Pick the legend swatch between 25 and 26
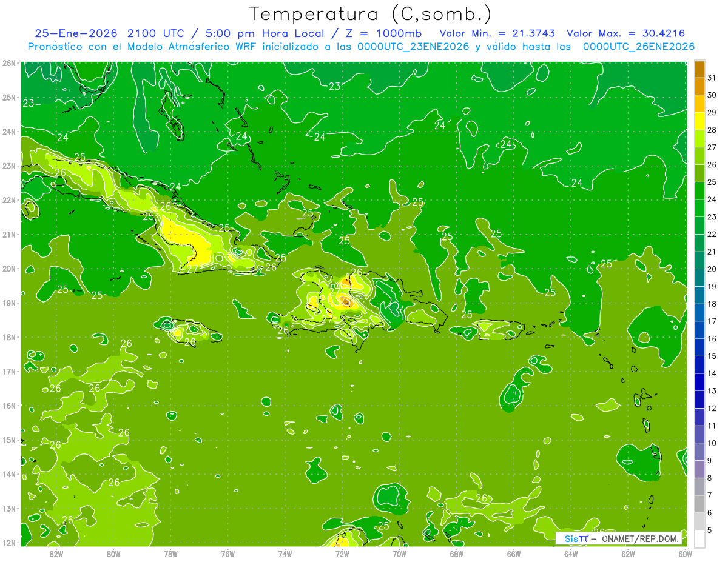This screenshot has width=728, height=562. 699,173
